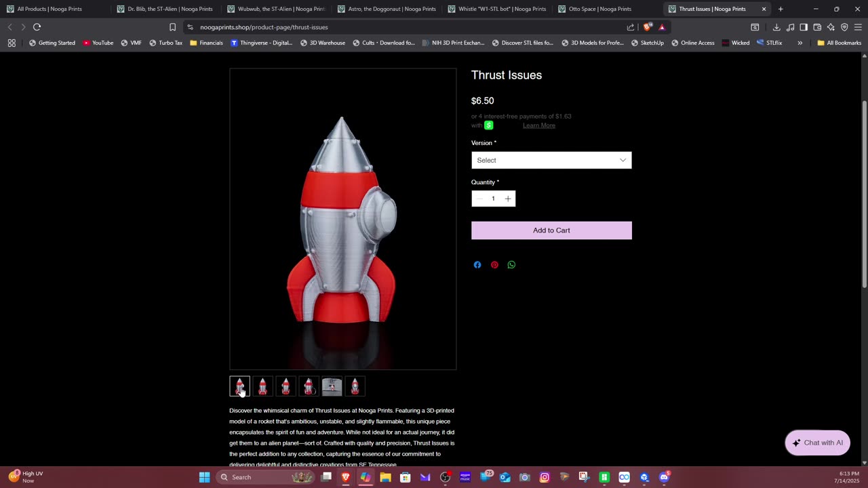The width and height of the screenshot is (868, 488).
Task: Increase quantity with the plus button
Action: [508, 199]
